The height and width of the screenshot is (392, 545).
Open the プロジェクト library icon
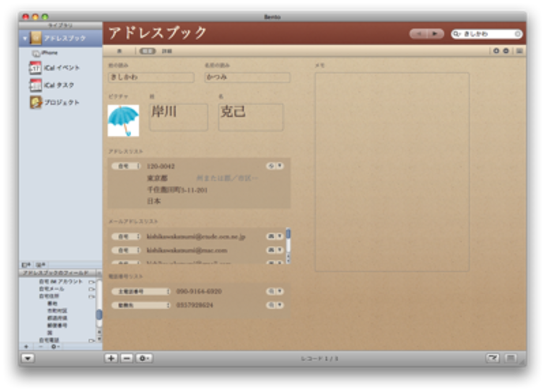pyautogui.click(x=36, y=102)
